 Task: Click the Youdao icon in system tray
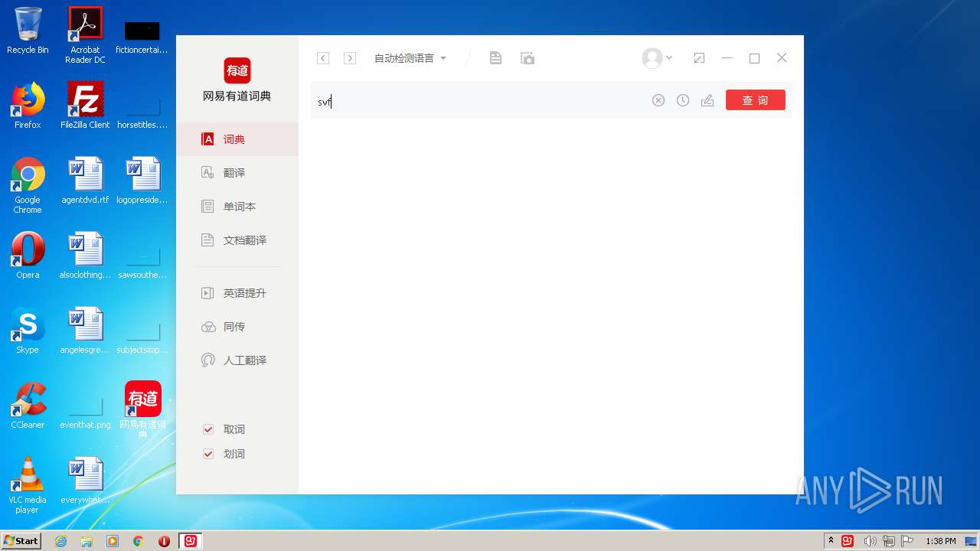click(x=848, y=541)
